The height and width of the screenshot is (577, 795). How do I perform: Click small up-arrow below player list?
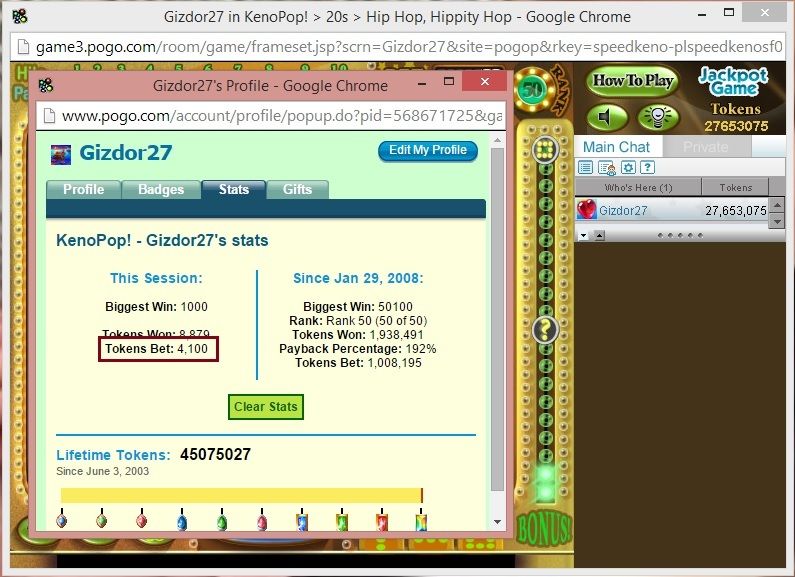click(599, 236)
